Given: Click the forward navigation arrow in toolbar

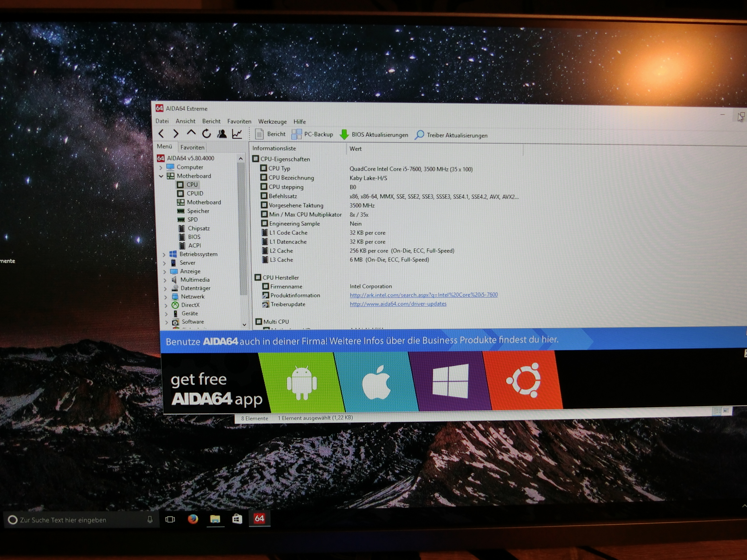Looking at the screenshot, I should (x=176, y=134).
